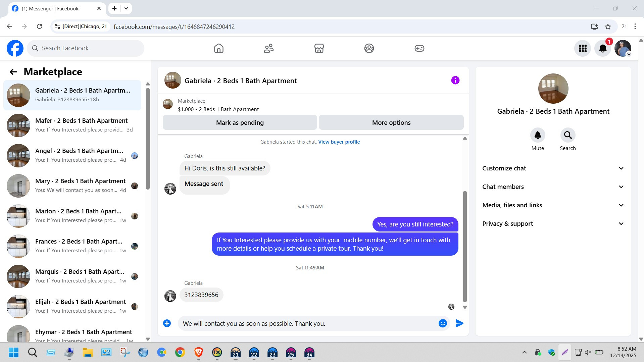Open more actions plus icon in composer
The image size is (644, 362).
[167, 323]
